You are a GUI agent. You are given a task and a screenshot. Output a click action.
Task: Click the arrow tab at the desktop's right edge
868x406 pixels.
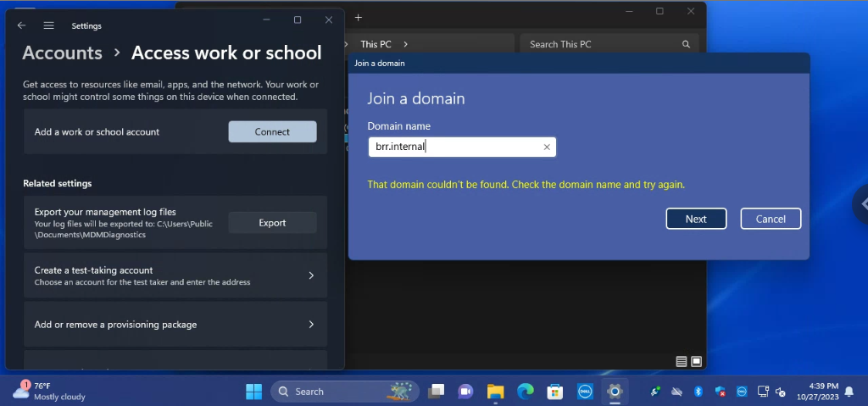pyautogui.click(x=861, y=203)
